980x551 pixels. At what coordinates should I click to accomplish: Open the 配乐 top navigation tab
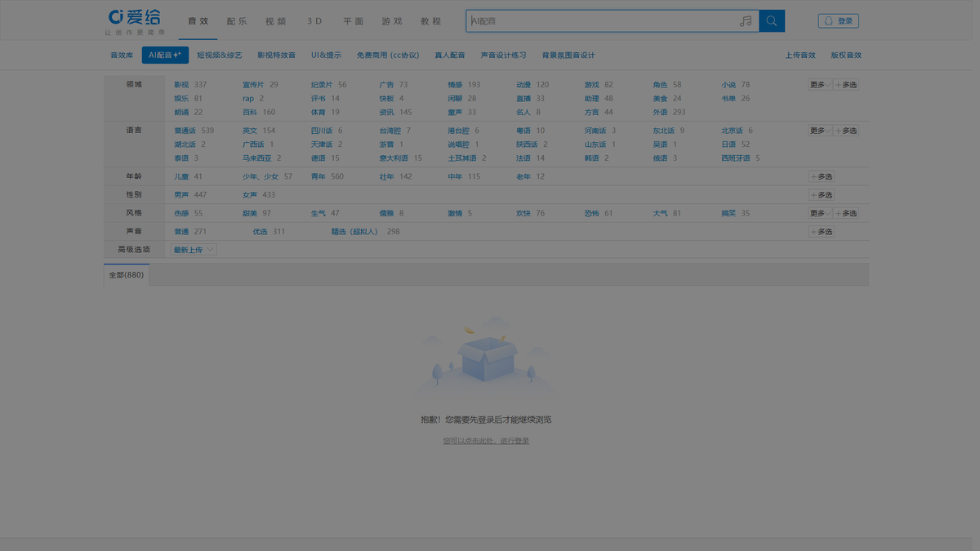click(237, 21)
